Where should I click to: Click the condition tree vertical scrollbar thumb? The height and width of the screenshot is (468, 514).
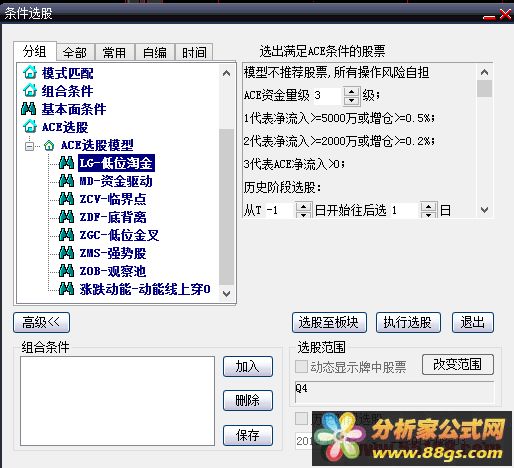pyautogui.click(x=227, y=207)
